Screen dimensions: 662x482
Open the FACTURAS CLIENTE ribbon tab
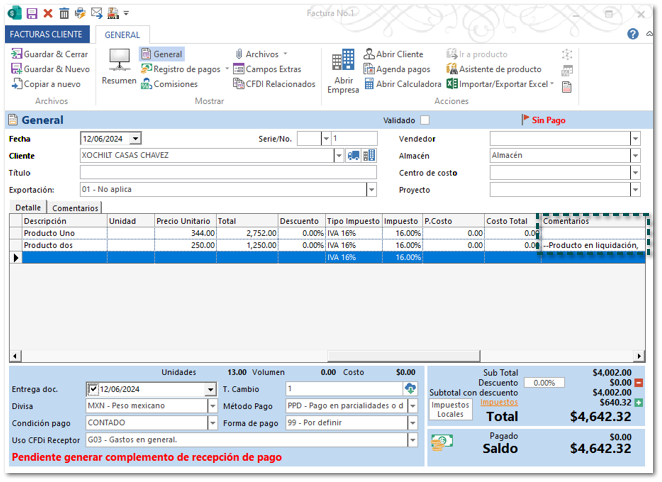click(45, 34)
